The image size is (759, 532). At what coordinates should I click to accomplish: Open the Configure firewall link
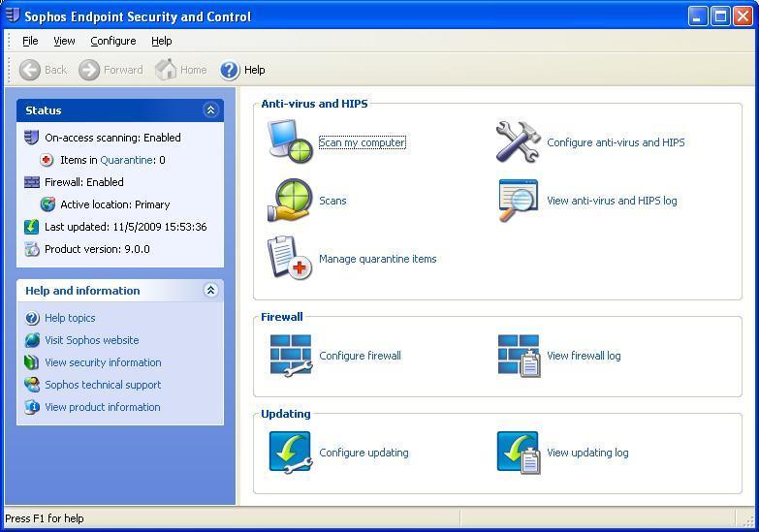[x=361, y=356]
